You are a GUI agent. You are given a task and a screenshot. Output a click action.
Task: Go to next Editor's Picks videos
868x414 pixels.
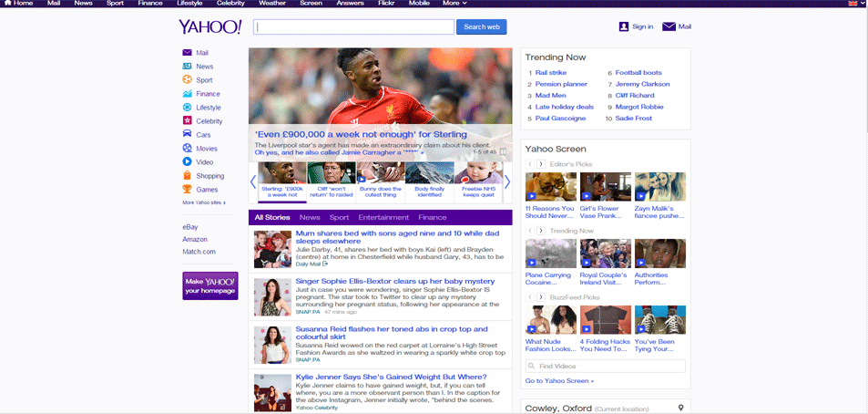click(541, 164)
